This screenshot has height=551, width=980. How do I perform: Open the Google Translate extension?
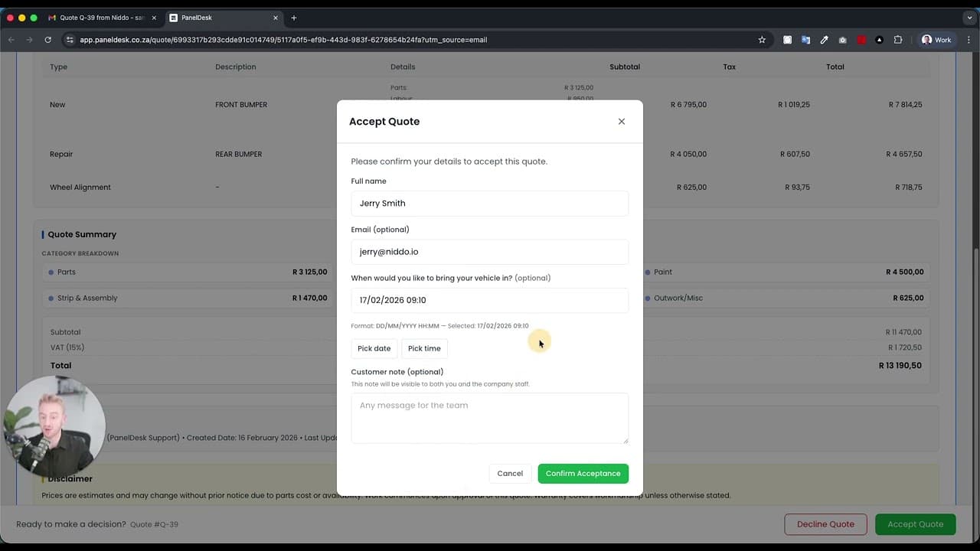point(805,40)
